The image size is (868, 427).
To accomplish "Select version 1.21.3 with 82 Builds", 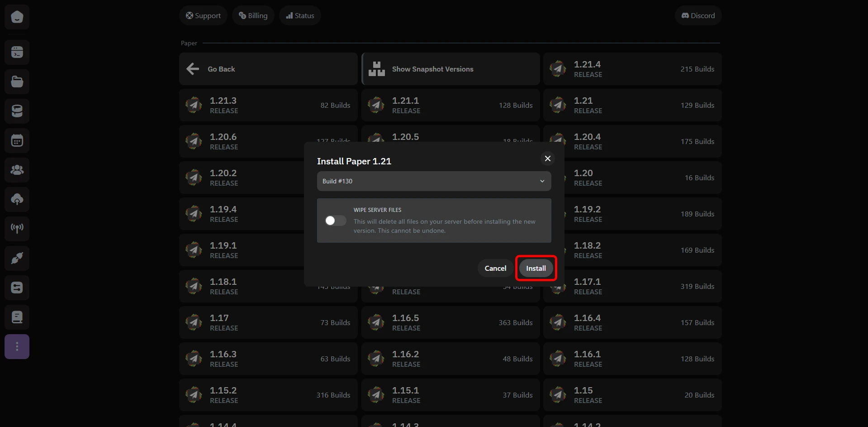I will point(268,105).
